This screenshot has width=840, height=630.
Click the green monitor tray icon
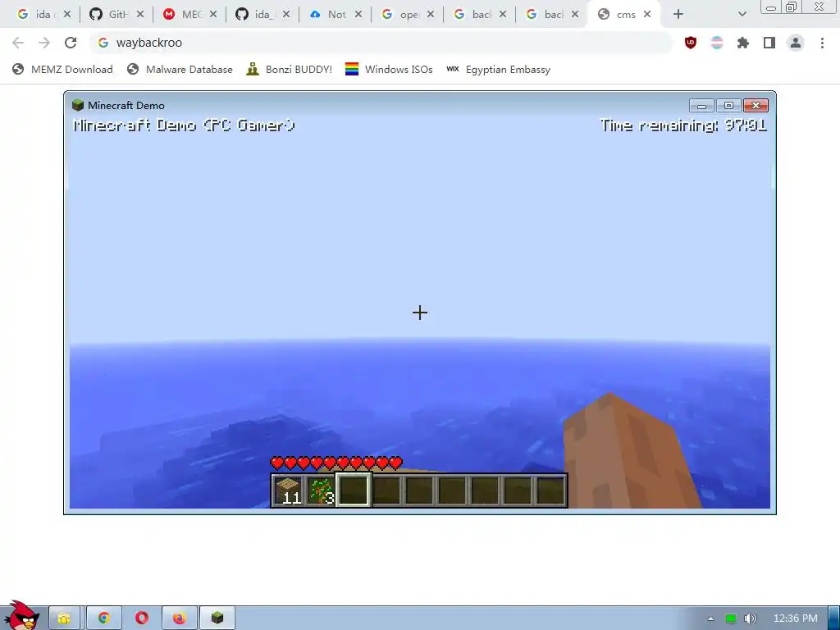730,619
